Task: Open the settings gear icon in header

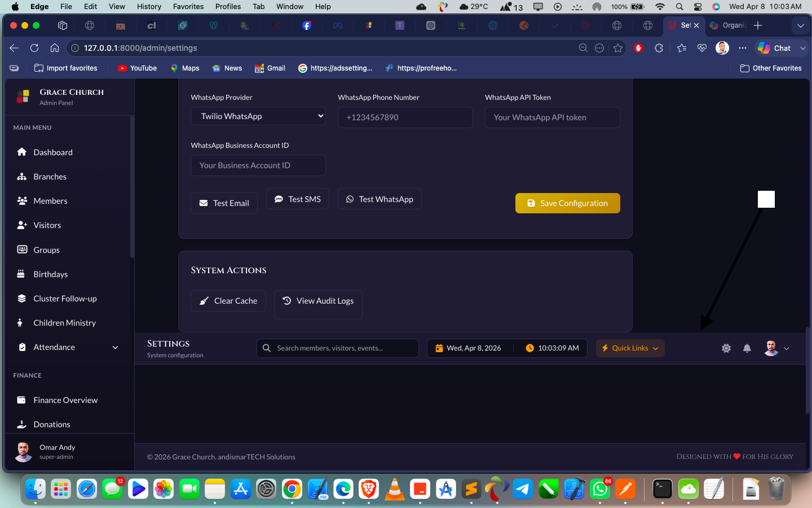Action: pyautogui.click(x=726, y=348)
